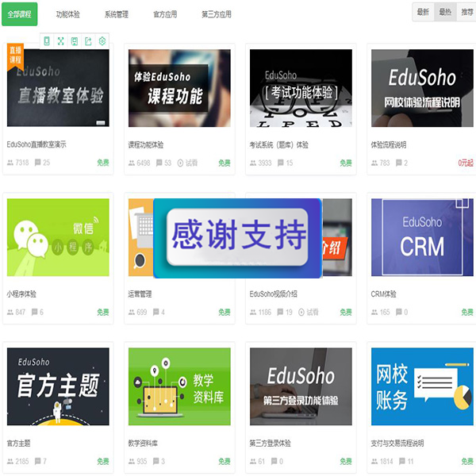Click the comment icon on 课程功能体验 card
Viewport: 476px width, 476px height.
159,163
